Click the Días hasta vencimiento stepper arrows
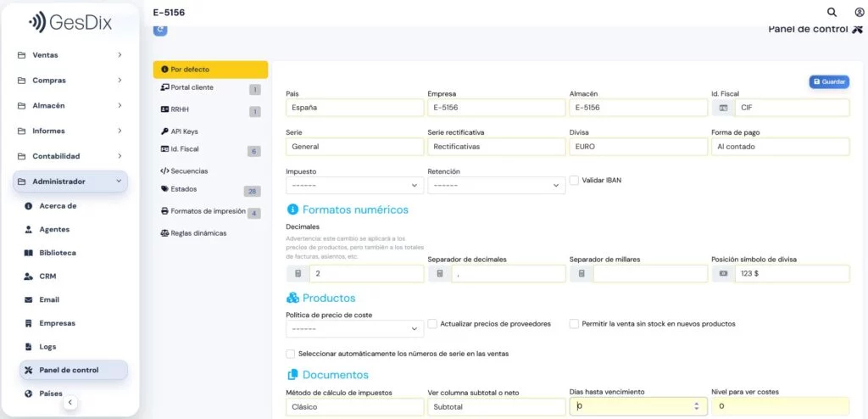Screen dimensions: 868x419 pyautogui.click(x=697, y=406)
